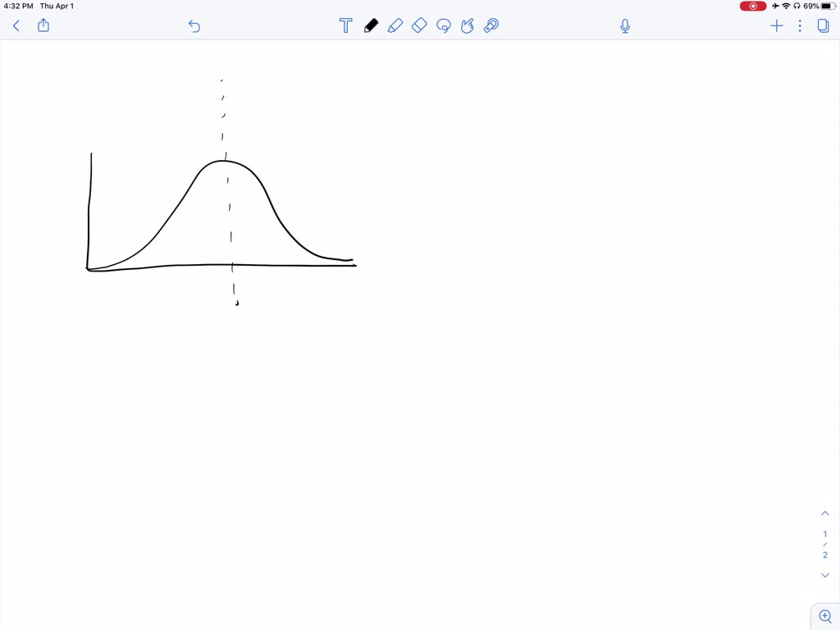840x630 pixels.
Task: Tap the red screen recording indicator
Action: [752, 6]
